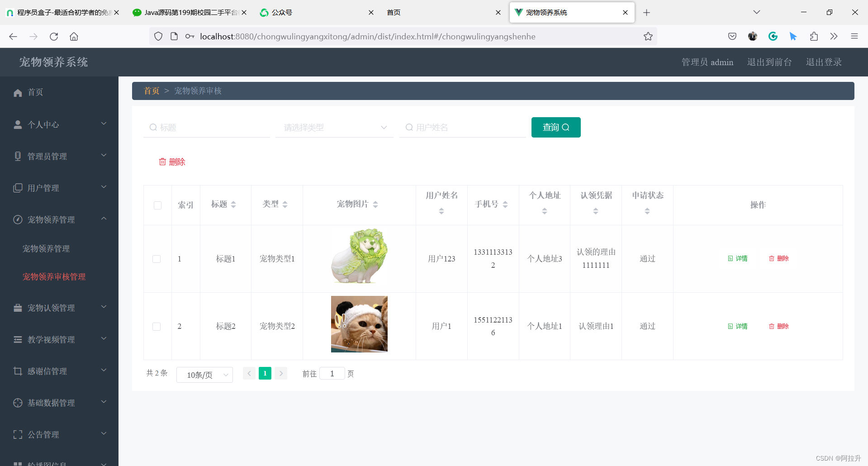Expand 教学视频管理 menu chevron
Image resolution: width=868 pixels, height=466 pixels.
pyautogui.click(x=104, y=338)
